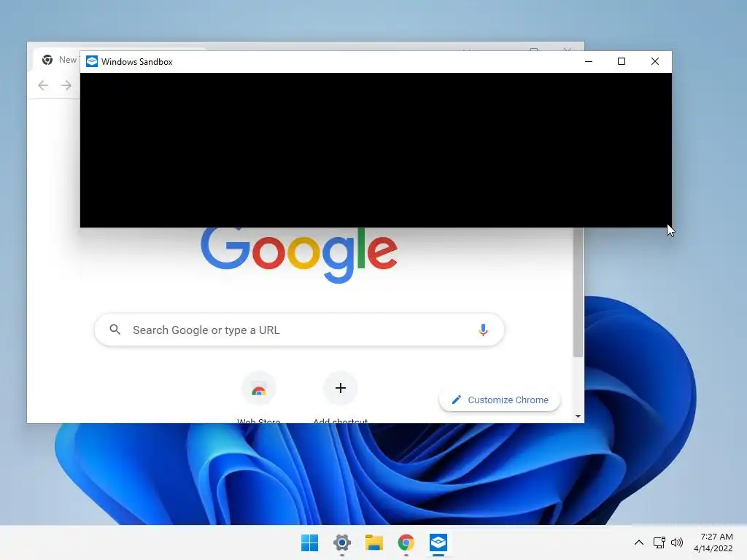The width and height of the screenshot is (747, 560).
Task: Show hidden icons in system tray
Action: click(639, 542)
